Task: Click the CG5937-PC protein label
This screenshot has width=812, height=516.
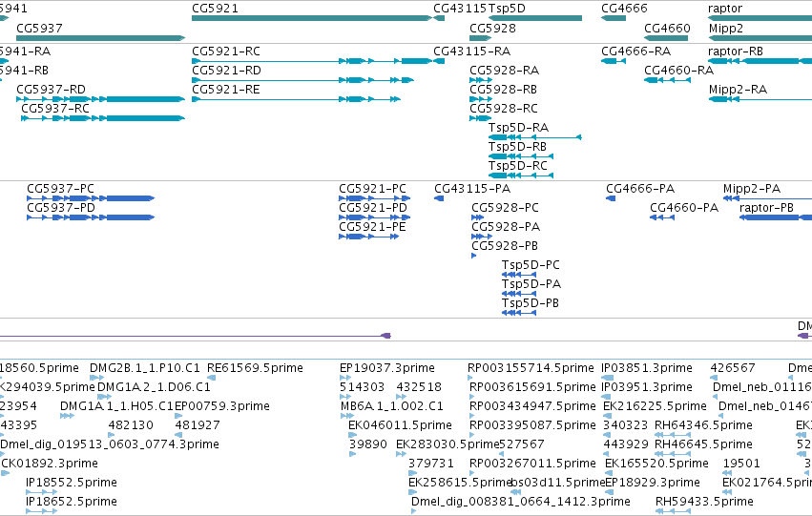Action: click(60, 189)
